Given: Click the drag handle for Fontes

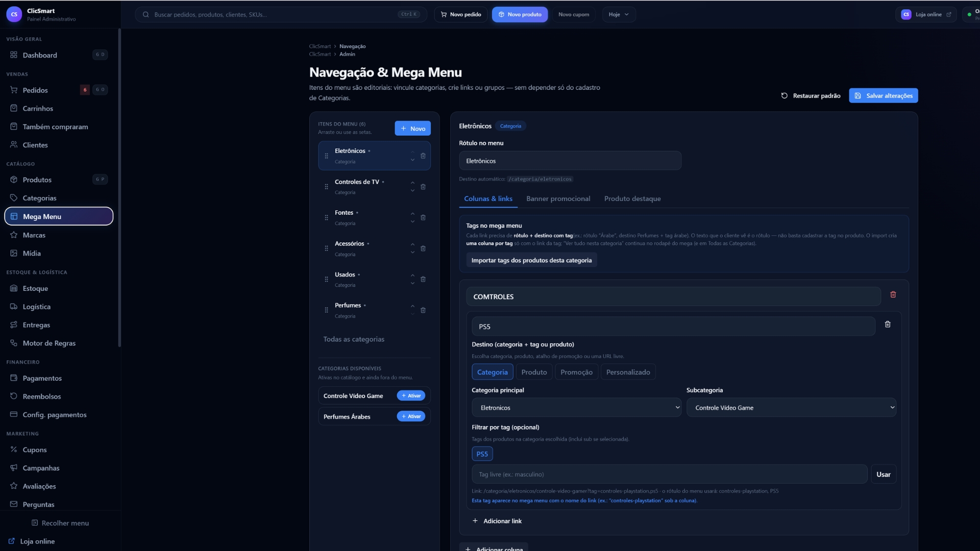Looking at the screenshot, I should (x=327, y=218).
